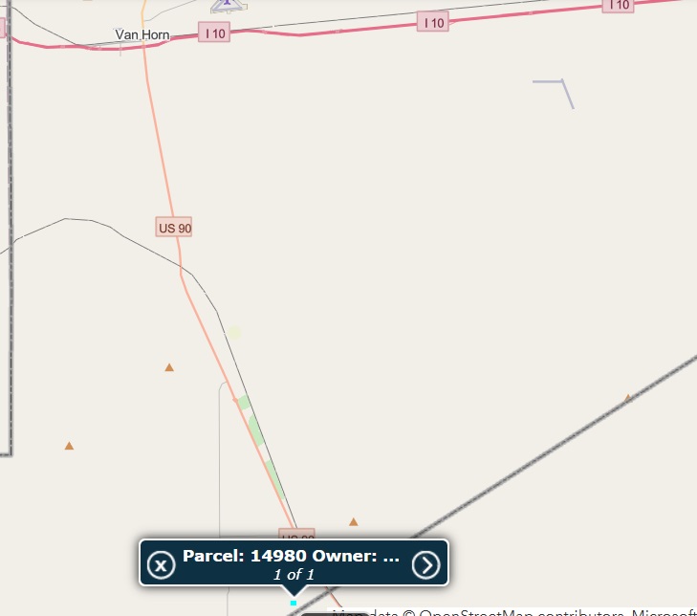Click the US 90 highway shield
Screen dimensions: 697x616
(x=174, y=228)
